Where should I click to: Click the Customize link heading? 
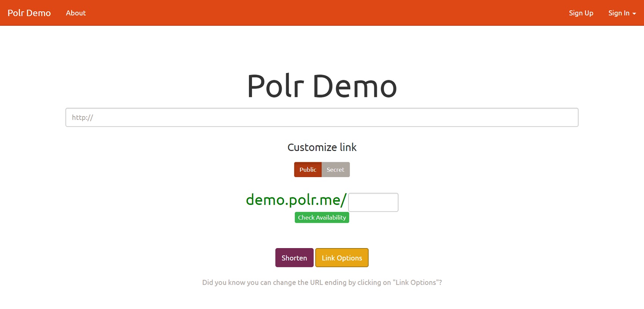pyautogui.click(x=322, y=147)
